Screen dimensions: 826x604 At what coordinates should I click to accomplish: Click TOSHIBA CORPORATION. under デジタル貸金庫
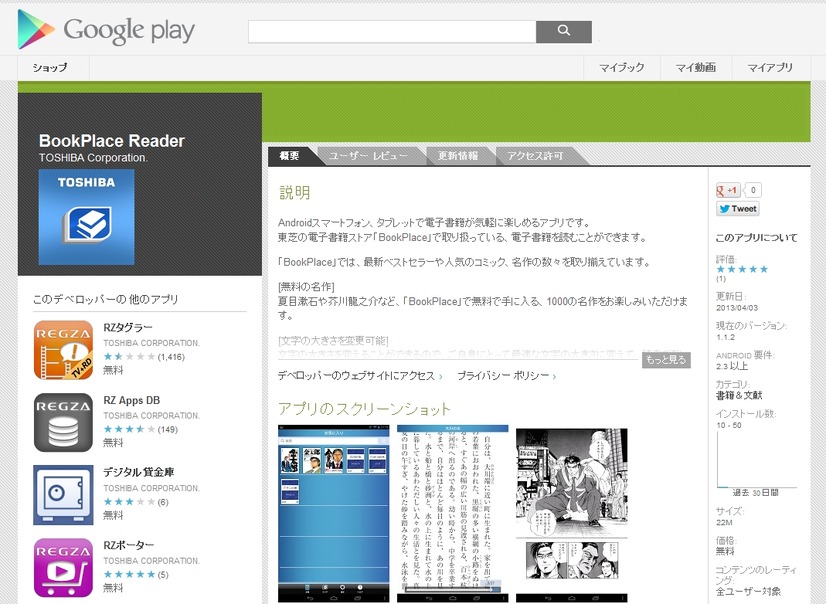152,488
